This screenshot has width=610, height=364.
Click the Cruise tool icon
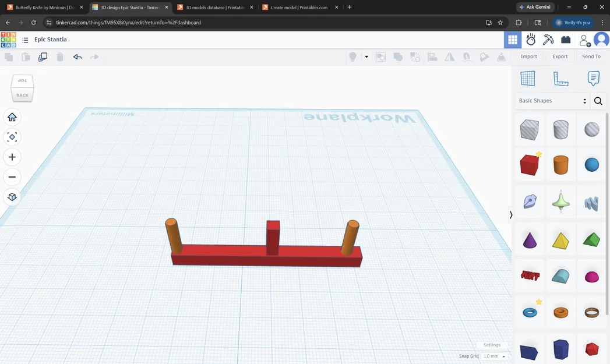click(x=467, y=56)
